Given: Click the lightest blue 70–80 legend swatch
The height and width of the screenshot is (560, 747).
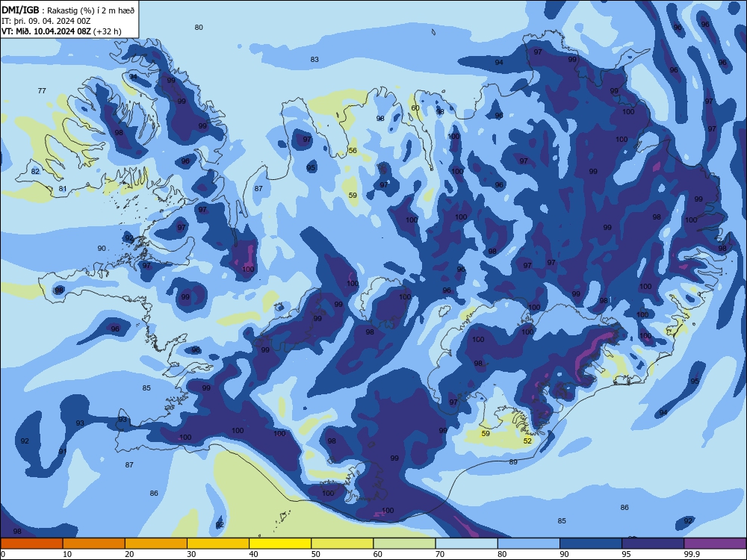Looking at the screenshot, I should [x=466, y=544].
